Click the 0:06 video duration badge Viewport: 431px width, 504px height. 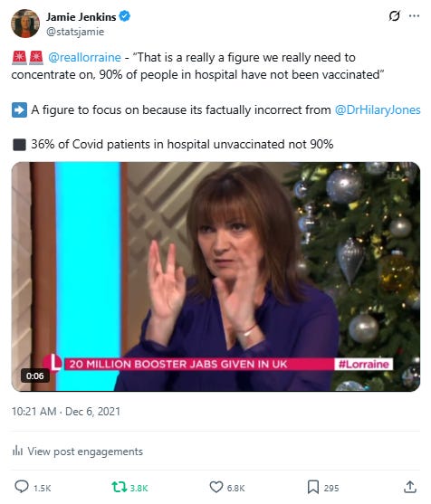(35, 376)
